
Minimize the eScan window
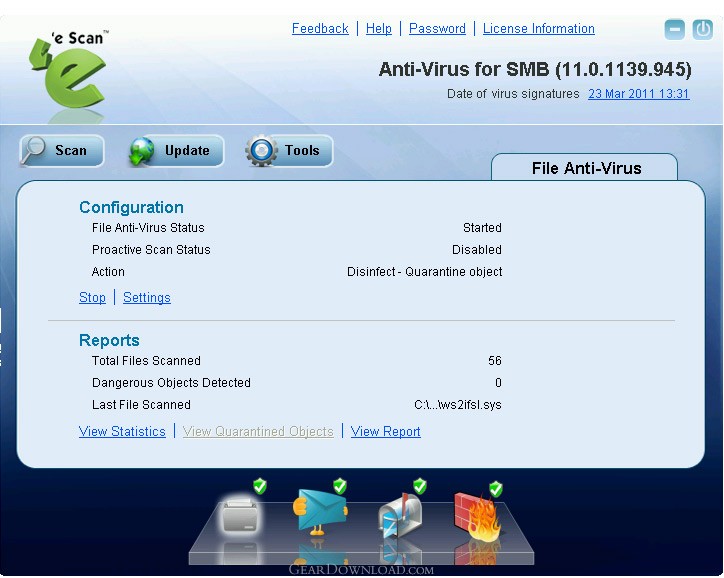(675, 30)
